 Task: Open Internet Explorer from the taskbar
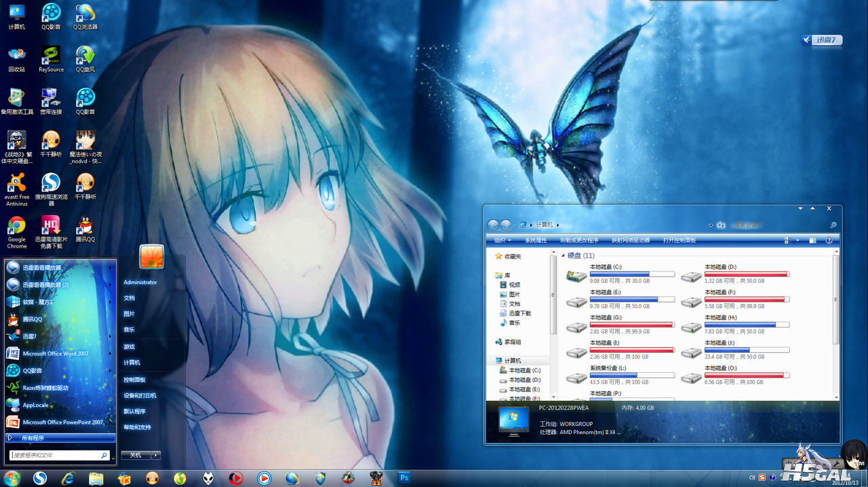pos(68,478)
